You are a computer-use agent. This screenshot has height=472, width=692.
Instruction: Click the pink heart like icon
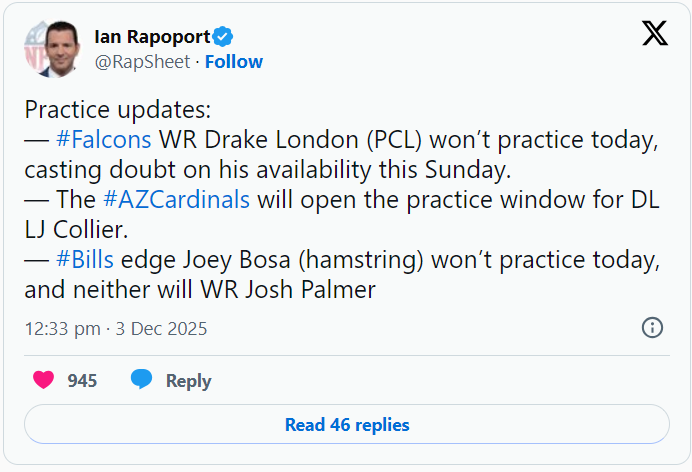click(43, 380)
